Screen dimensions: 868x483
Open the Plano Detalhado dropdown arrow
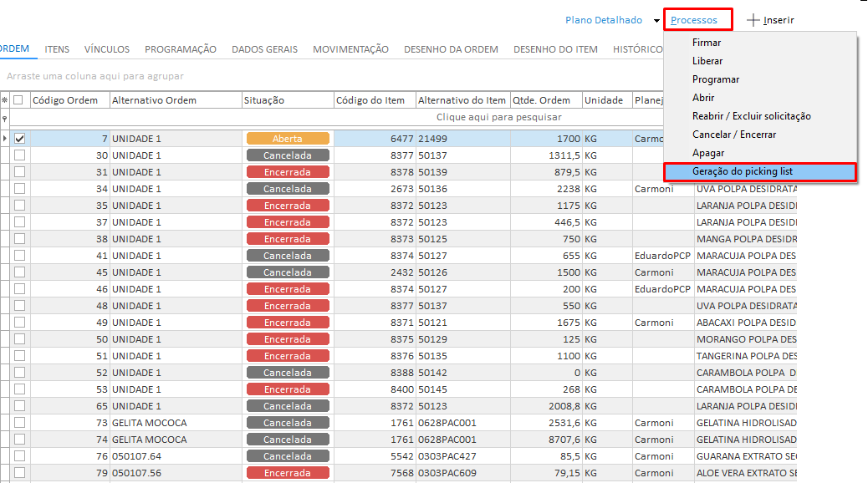pos(656,21)
